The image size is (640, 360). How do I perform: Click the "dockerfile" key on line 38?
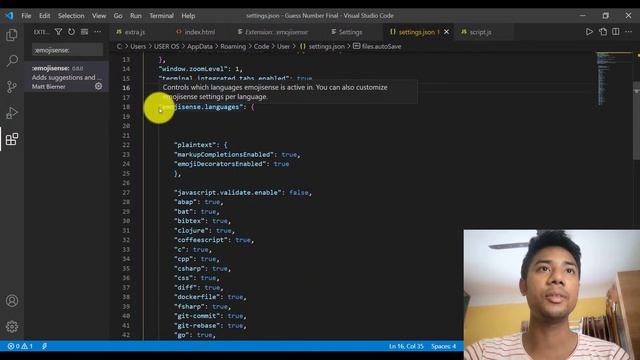click(x=197, y=297)
